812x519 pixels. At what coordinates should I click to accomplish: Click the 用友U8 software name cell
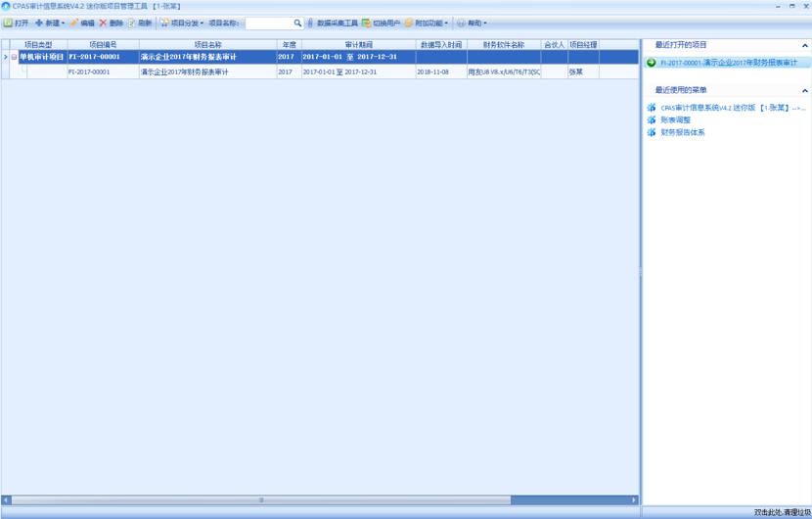[504, 71]
